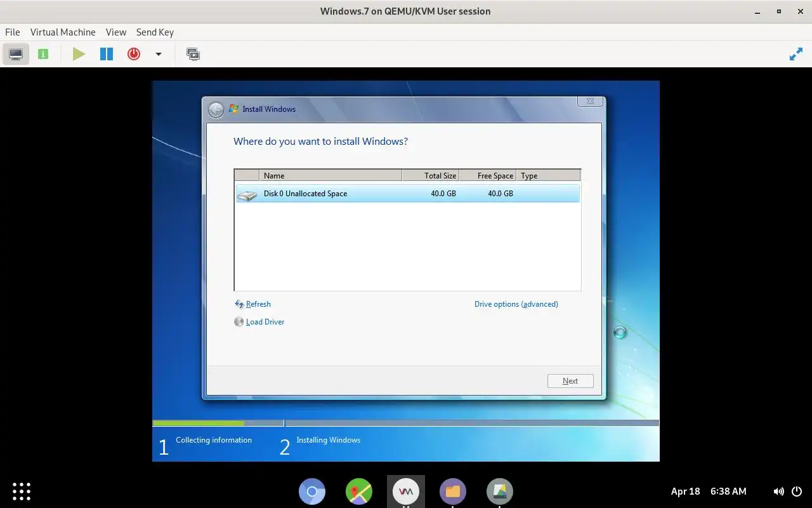This screenshot has width=812, height=508.
Task: Open the manage VM snapshots view
Action: (x=193, y=54)
